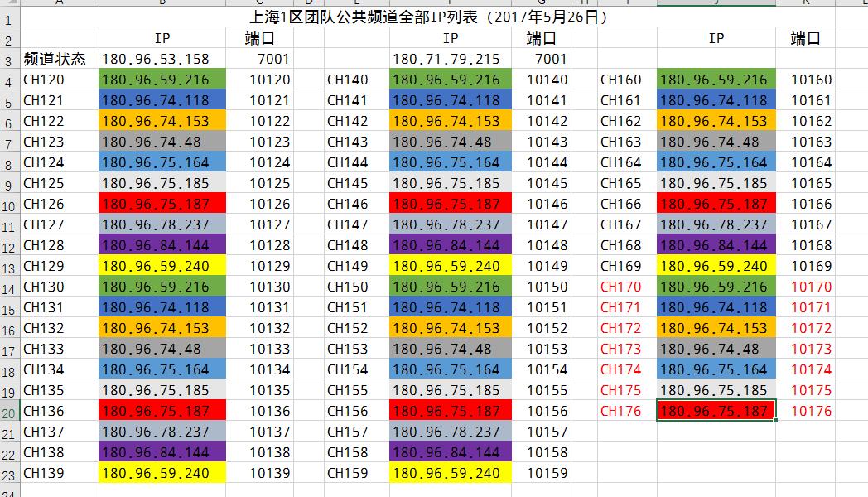Screen dimensions: 868x497
Task: Click the CH160 channel cell
Action: tap(620, 80)
